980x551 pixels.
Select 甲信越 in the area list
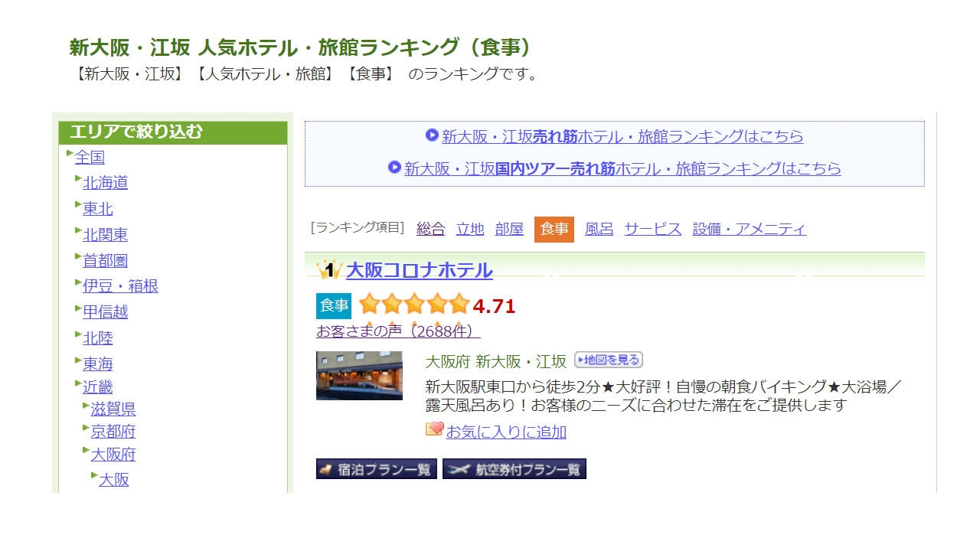point(105,312)
